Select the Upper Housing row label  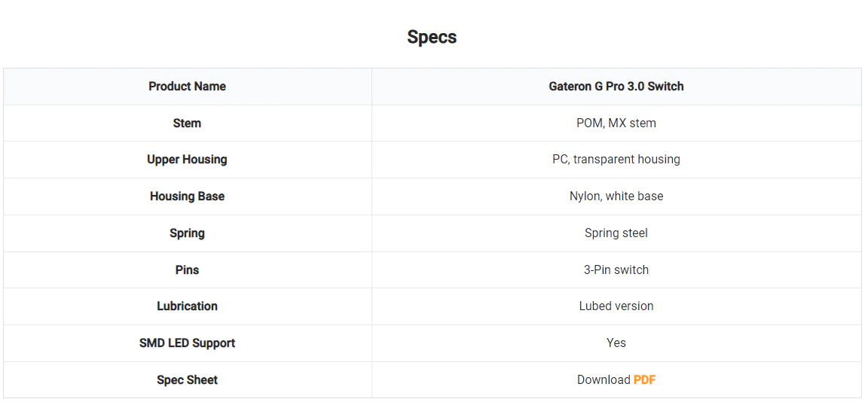click(x=187, y=160)
